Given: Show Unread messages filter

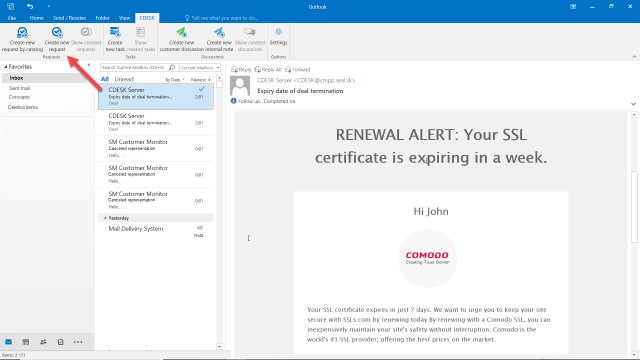Looking at the screenshot, I should [124, 79].
